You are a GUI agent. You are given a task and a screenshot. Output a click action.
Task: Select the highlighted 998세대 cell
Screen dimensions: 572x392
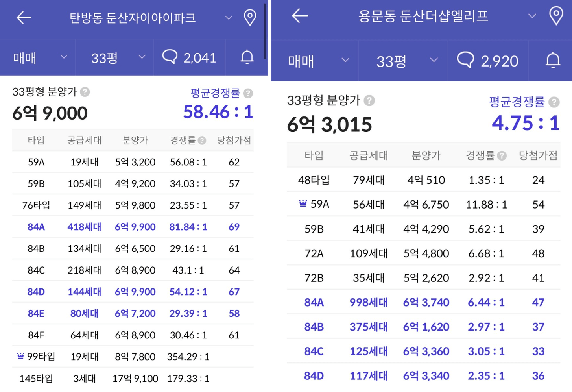coord(369,302)
